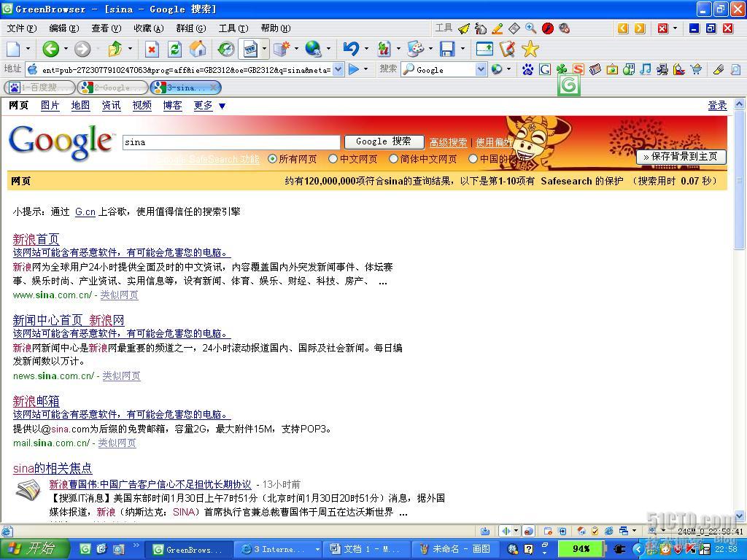Screen dimensions: 747x560
Task: Click the pencil highlight tool icon
Action: (x=497, y=28)
